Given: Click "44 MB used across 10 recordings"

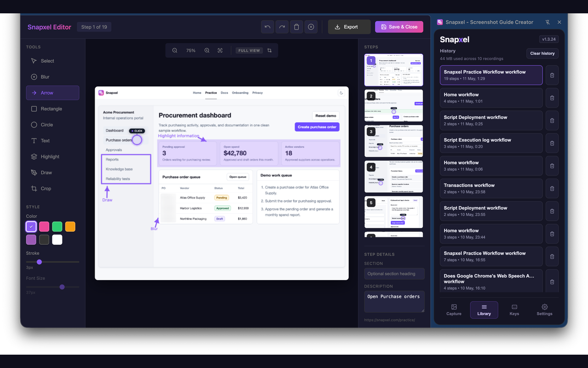Looking at the screenshot, I should (472, 59).
